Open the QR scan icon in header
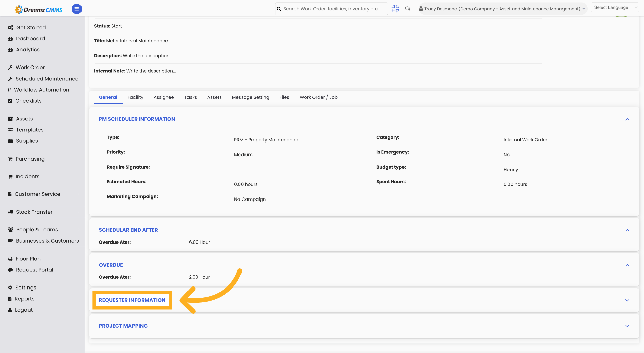Viewport: 644px width, 353px height. coord(395,9)
